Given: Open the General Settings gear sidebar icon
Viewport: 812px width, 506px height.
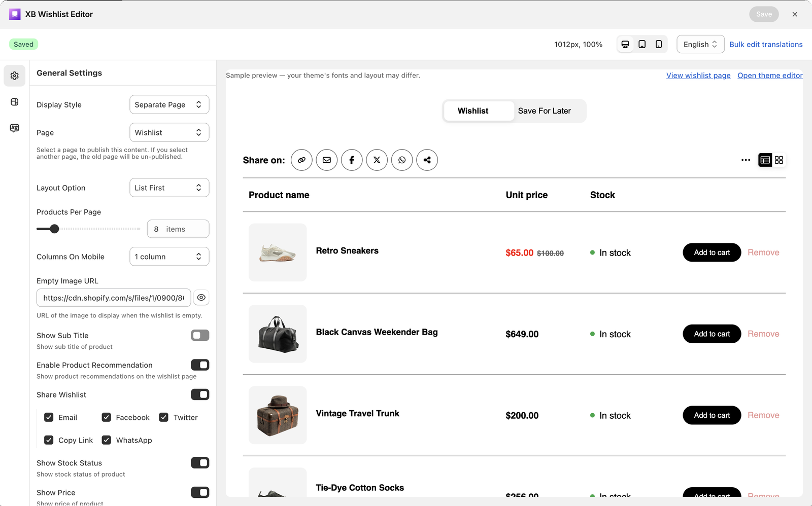Looking at the screenshot, I should tap(15, 76).
